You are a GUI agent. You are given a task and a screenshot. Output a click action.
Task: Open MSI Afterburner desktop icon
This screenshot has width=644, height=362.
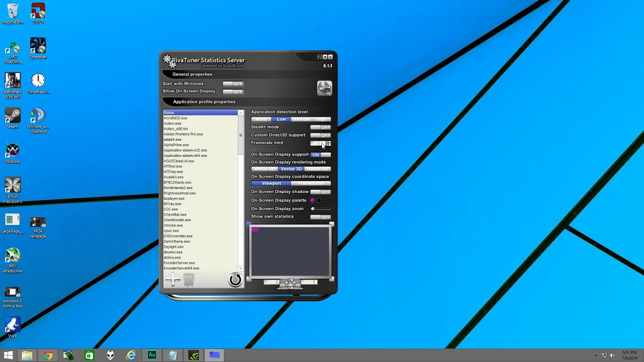[x=13, y=260]
